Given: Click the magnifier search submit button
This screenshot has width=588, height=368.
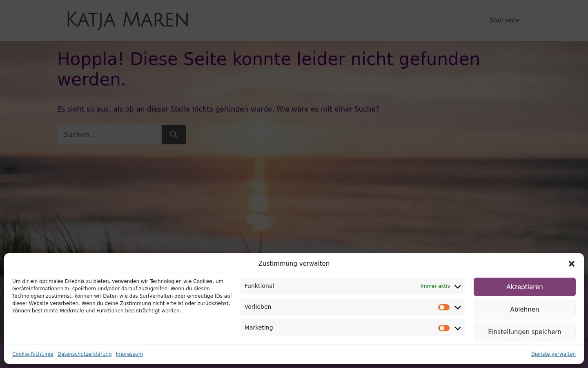Looking at the screenshot, I should coord(174,135).
